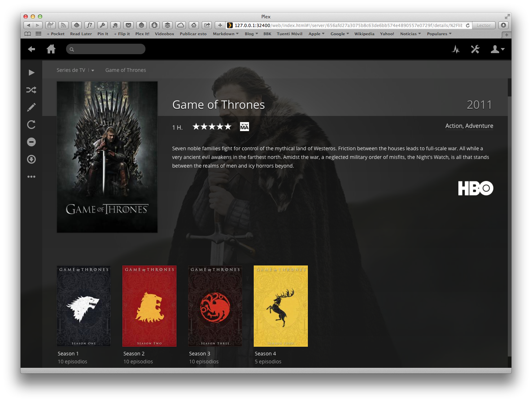Play Game of Thrones via sidebar play icon
The height and width of the screenshot is (402, 532).
(31, 73)
